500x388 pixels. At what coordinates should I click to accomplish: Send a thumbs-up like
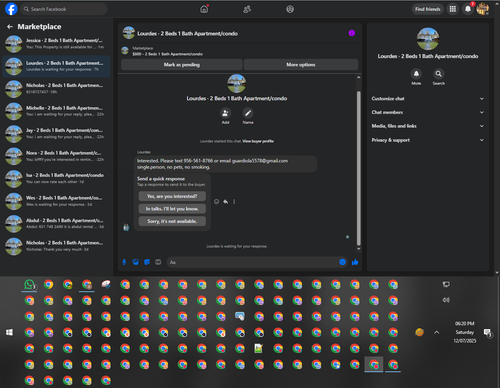(355, 262)
